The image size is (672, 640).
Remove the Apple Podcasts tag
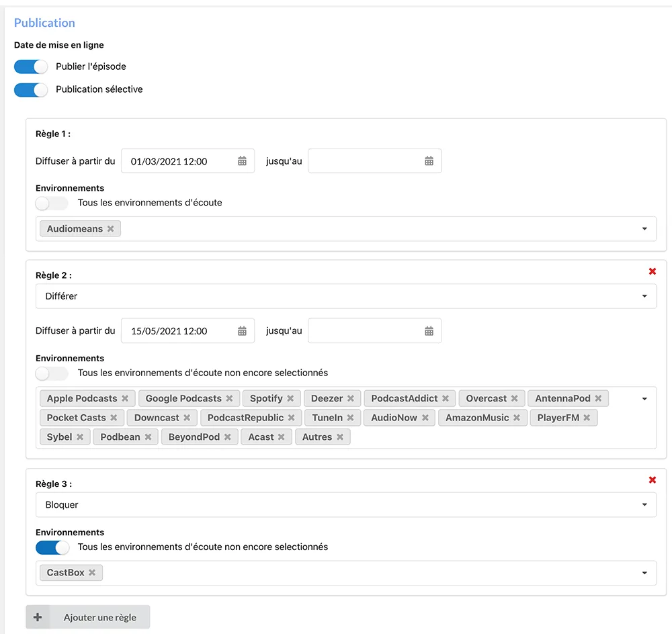click(x=125, y=399)
